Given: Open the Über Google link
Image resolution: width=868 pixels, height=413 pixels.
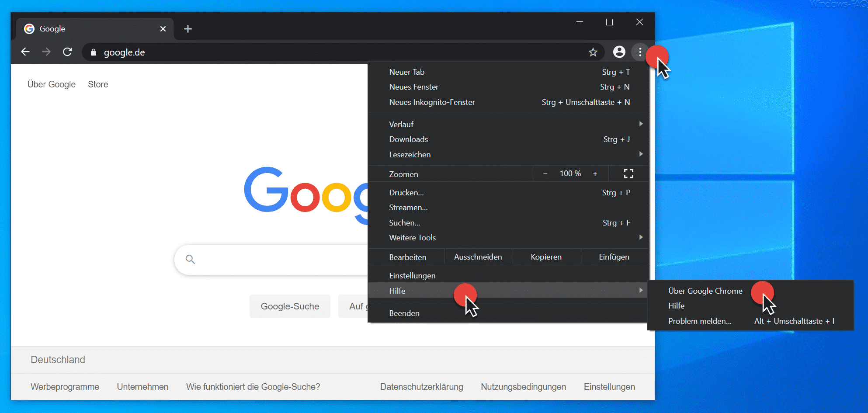Looking at the screenshot, I should click(x=52, y=84).
